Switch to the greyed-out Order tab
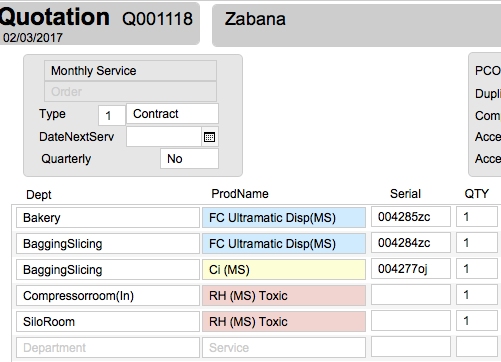 (130, 91)
